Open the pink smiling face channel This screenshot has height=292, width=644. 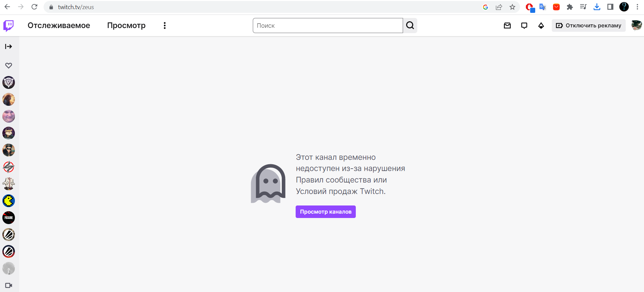[8, 116]
